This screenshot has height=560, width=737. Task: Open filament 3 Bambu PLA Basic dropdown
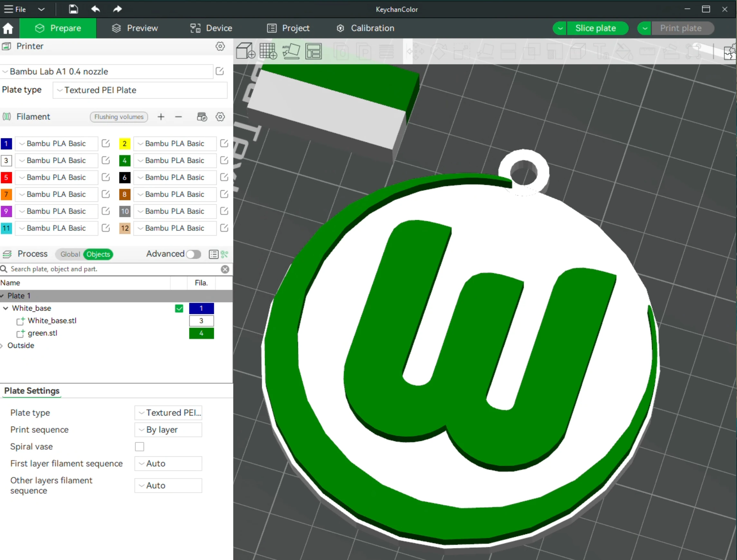pyautogui.click(x=56, y=160)
